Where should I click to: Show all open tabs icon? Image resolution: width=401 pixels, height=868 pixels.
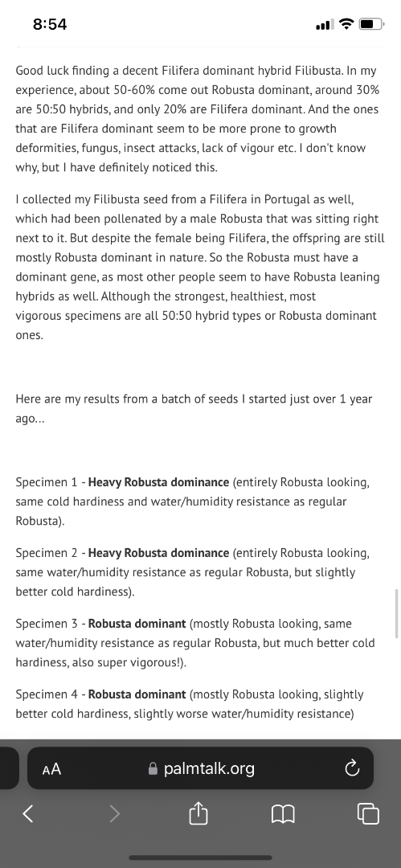(368, 813)
